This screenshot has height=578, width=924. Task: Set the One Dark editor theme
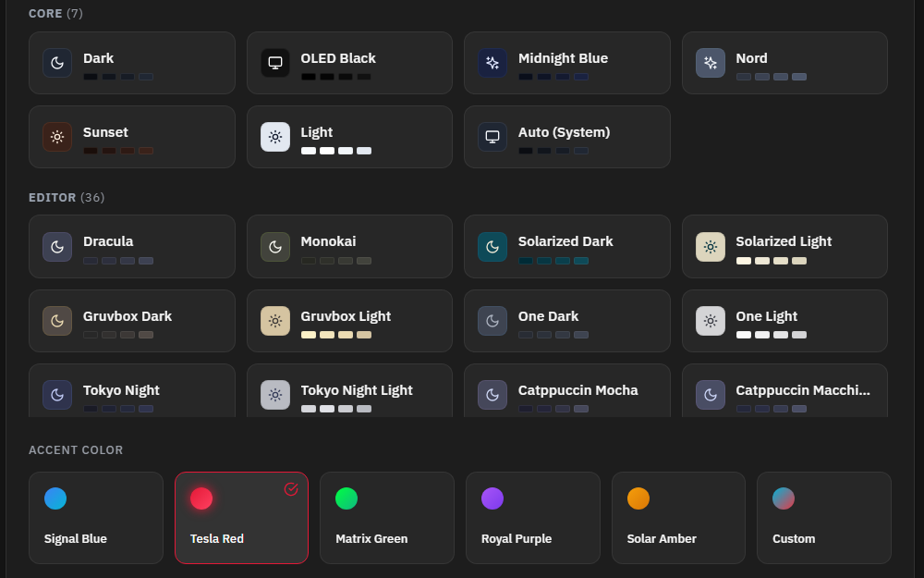tap(567, 321)
